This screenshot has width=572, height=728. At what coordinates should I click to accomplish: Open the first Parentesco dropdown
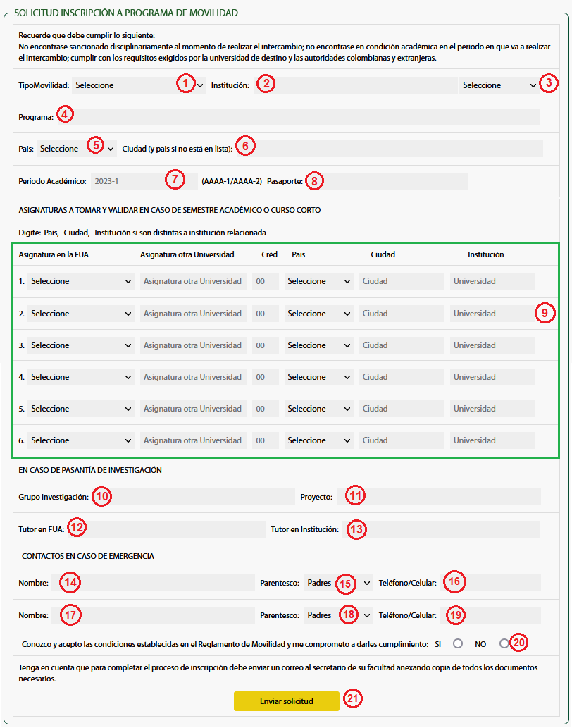pos(339,583)
